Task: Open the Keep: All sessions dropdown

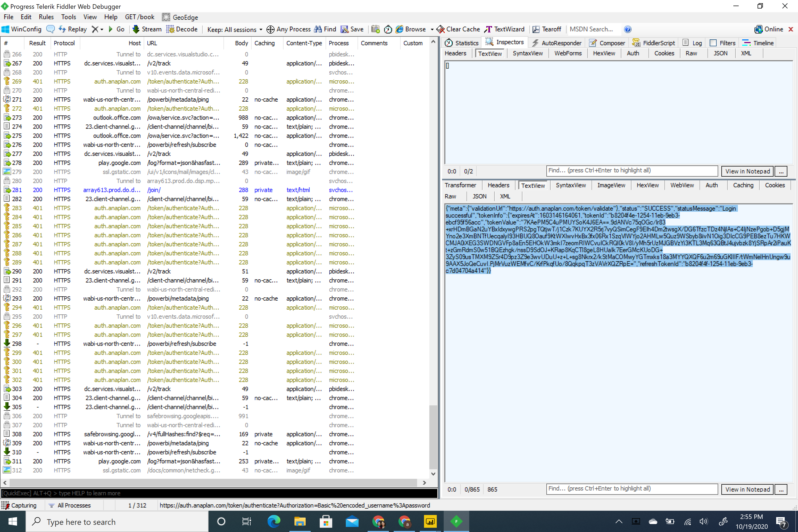Action: click(234, 30)
